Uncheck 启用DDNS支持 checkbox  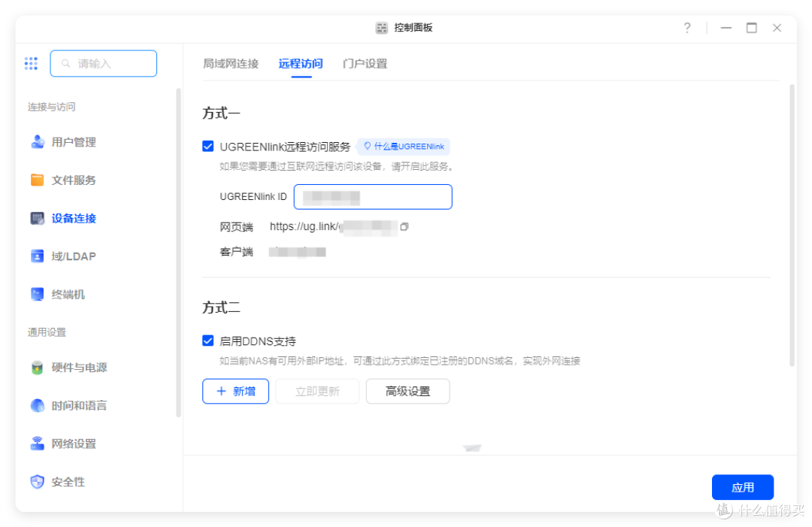[x=208, y=341]
